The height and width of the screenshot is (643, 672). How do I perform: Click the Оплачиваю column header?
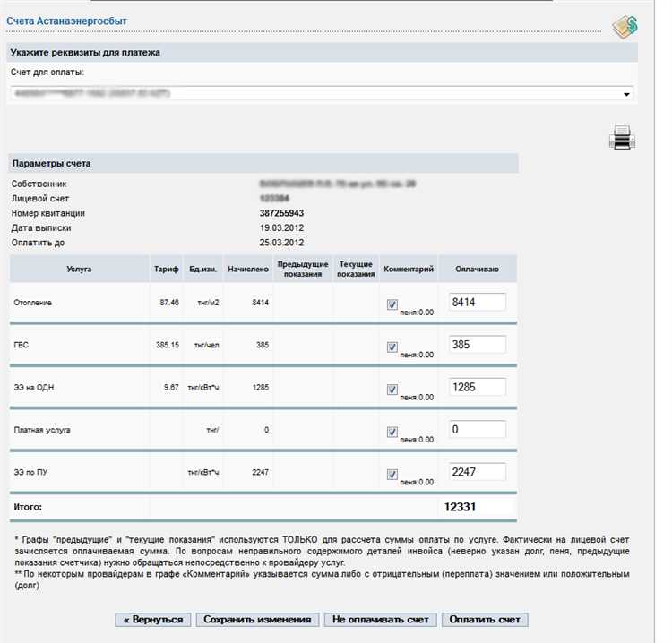(477, 269)
